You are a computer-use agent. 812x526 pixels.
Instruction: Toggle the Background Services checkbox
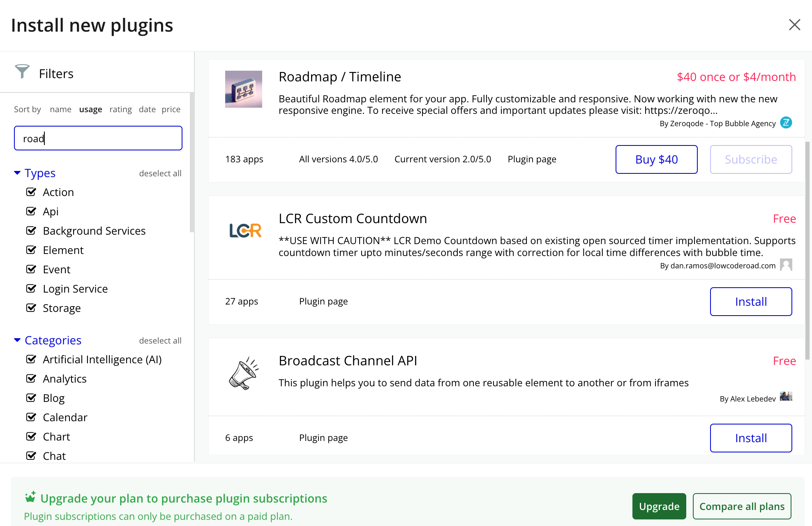31,231
